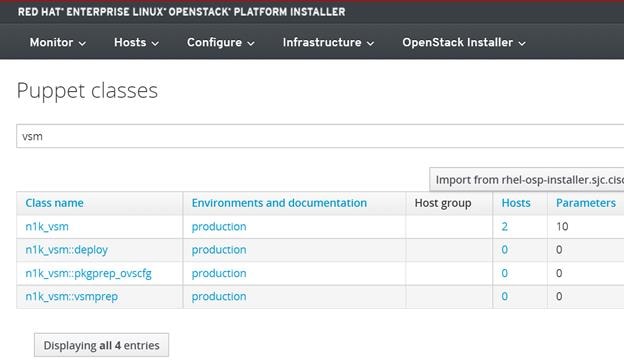Open the OpenStack Installer menu
The height and width of the screenshot is (364, 624).
click(x=464, y=43)
